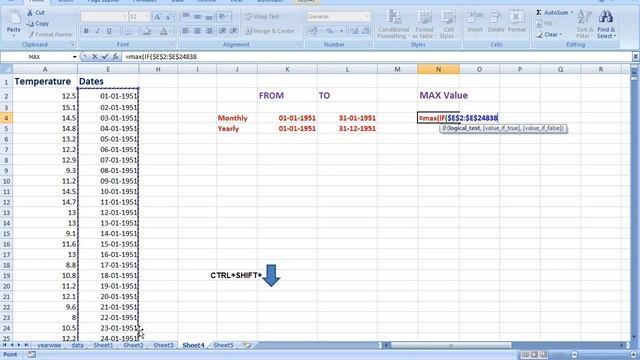Toggle Underline formatting
This screenshot has height=360, width=640.
pos(109,31)
